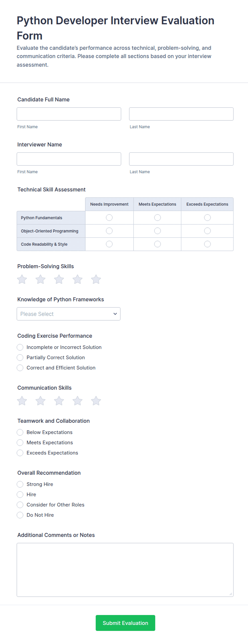Screen dimensions: 248x644
Task: Select Correct and Efficient Solution option
Action: (20, 368)
